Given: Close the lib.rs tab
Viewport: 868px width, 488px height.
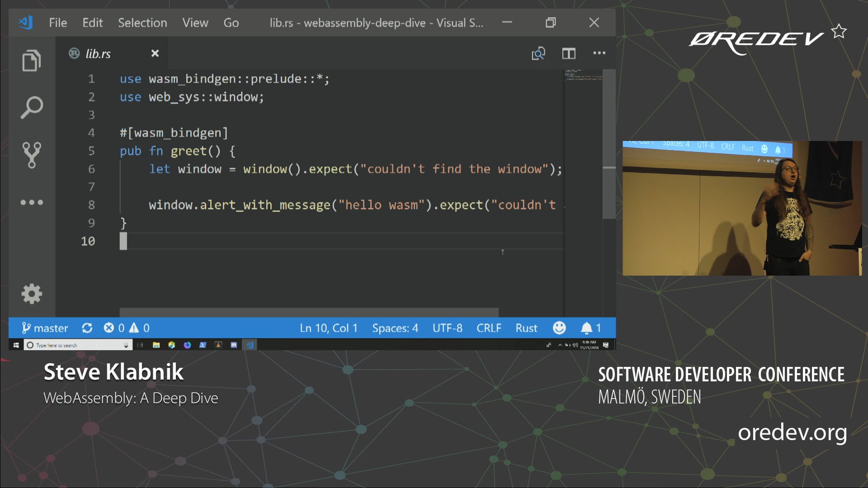Looking at the screenshot, I should [155, 53].
